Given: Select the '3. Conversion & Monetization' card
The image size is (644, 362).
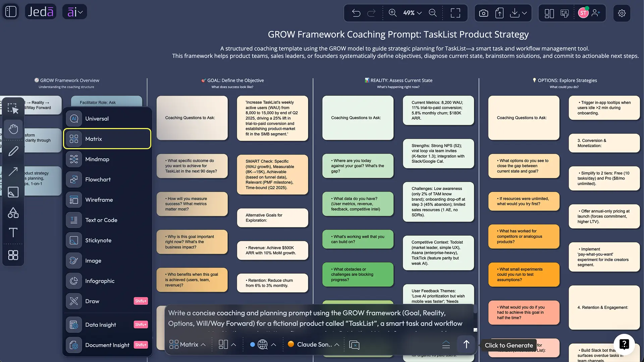Looking at the screenshot, I should click(604, 143).
